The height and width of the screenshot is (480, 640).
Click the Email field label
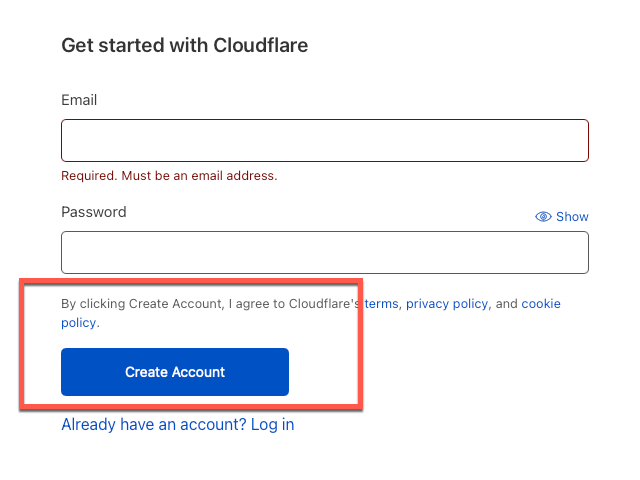click(x=79, y=100)
